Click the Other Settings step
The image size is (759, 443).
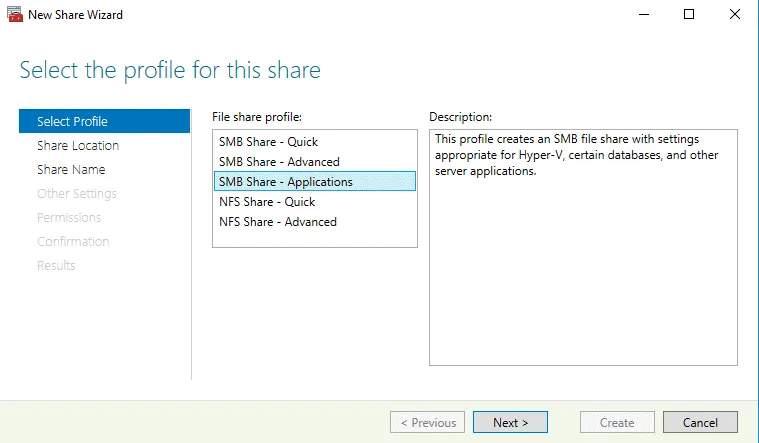pyautogui.click(x=77, y=194)
